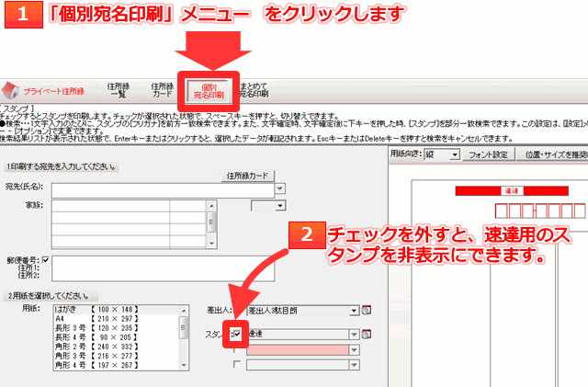Click the 家族 list scrollbar thumb

point(211,222)
